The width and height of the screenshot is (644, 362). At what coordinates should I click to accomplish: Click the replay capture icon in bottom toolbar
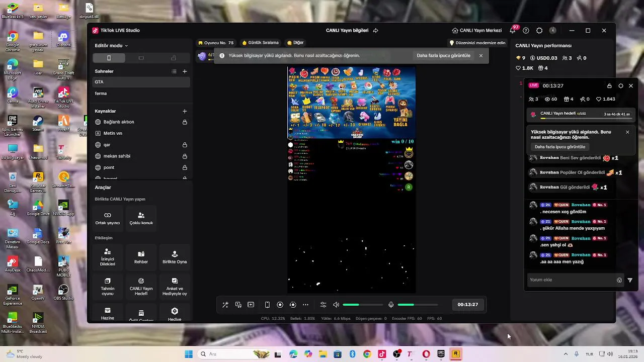pyautogui.click(x=293, y=305)
